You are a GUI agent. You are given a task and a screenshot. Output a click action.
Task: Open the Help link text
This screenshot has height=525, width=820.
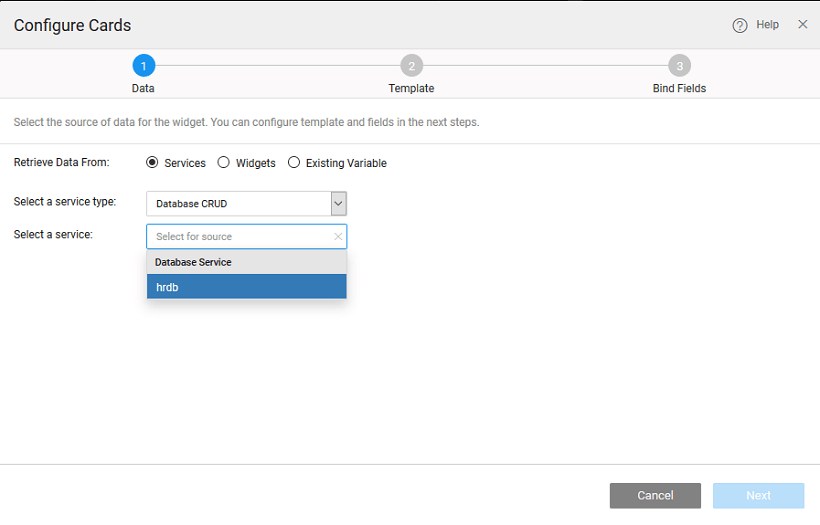767,25
